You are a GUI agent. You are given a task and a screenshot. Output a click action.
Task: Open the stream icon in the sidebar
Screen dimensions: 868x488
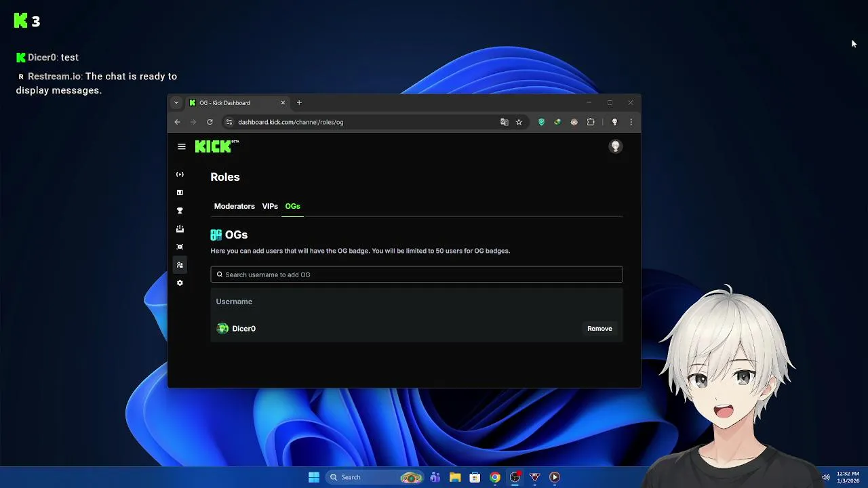(180, 174)
